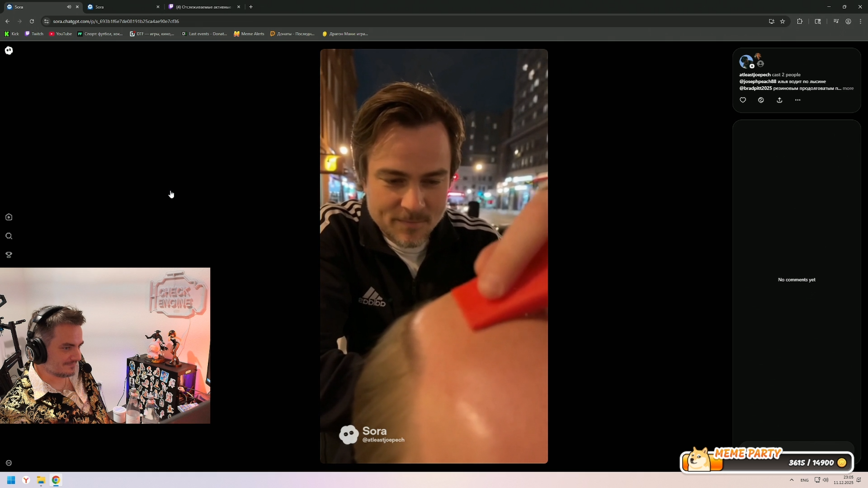Open the Meme Alerts bookmark
This screenshot has width=868, height=488.
point(249,34)
